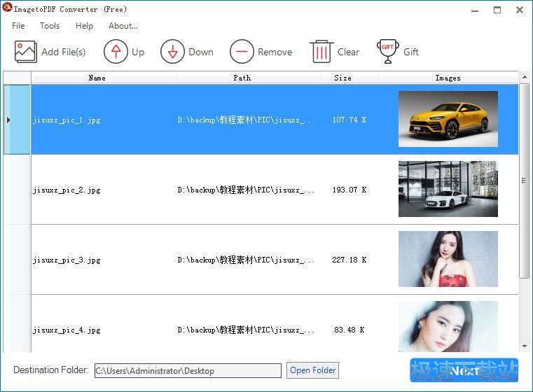Click the Remove minus icon

click(x=242, y=52)
